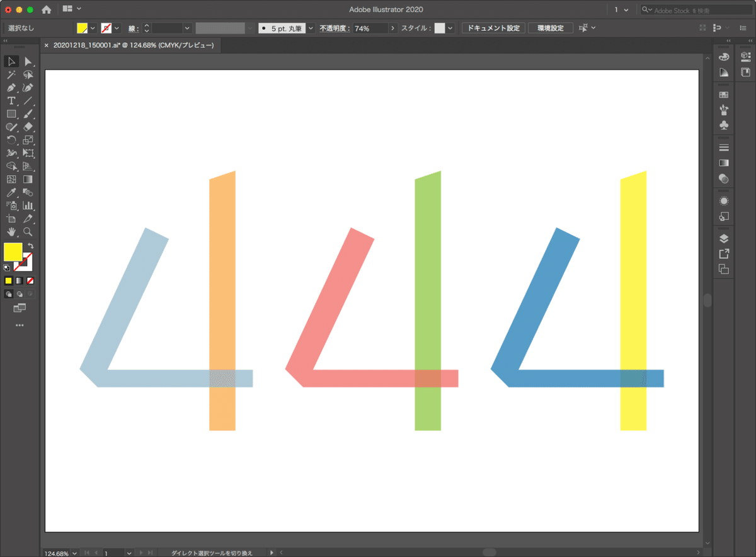The image size is (756, 557).
Task: Open the Color panel palette icon
Action: click(x=724, y=57)
